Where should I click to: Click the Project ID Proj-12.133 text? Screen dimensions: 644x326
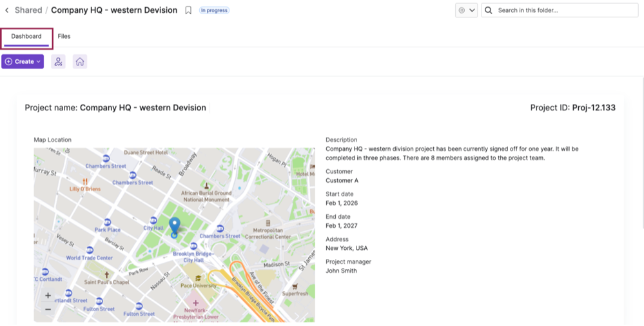point(594,108)
